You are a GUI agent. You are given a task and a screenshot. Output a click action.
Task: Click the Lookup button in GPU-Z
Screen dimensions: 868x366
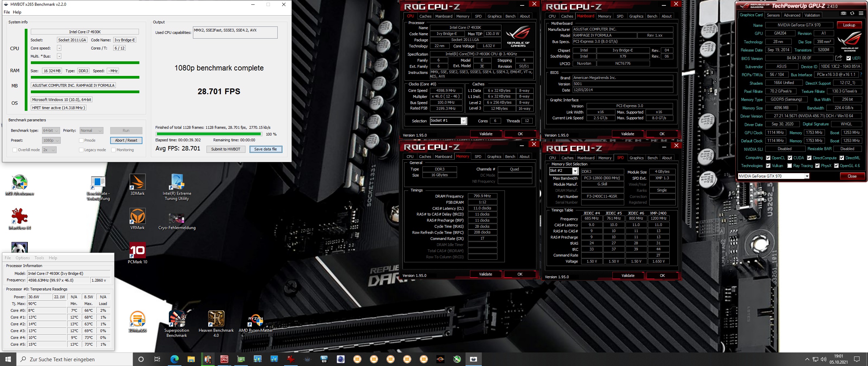pos(849,25)
